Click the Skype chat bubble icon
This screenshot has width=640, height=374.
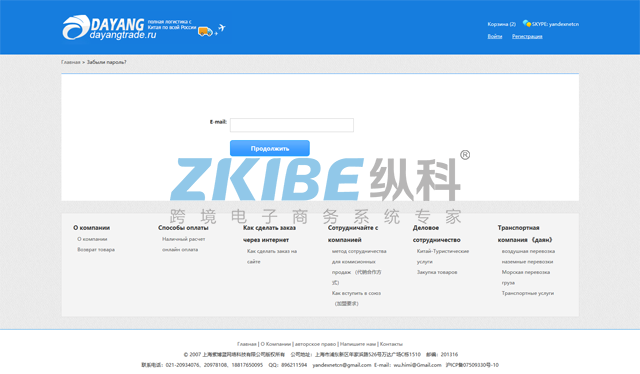point(527,24)
